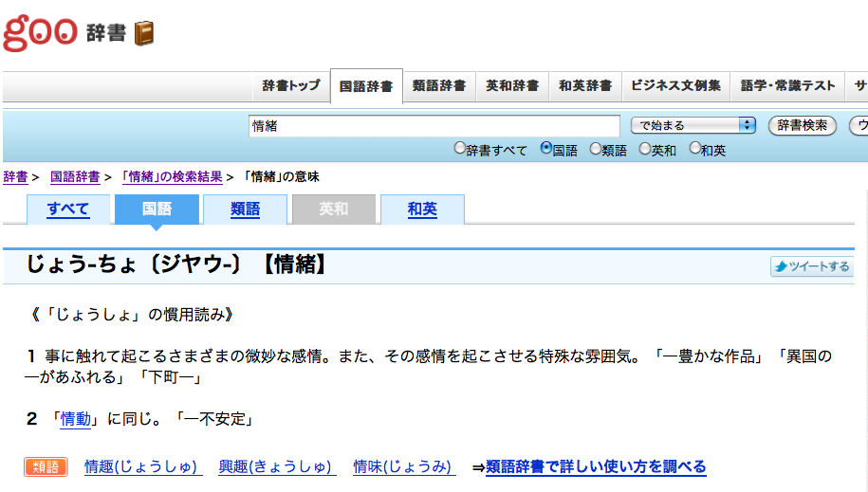Select the 国語 radio button

pos(546,148)
